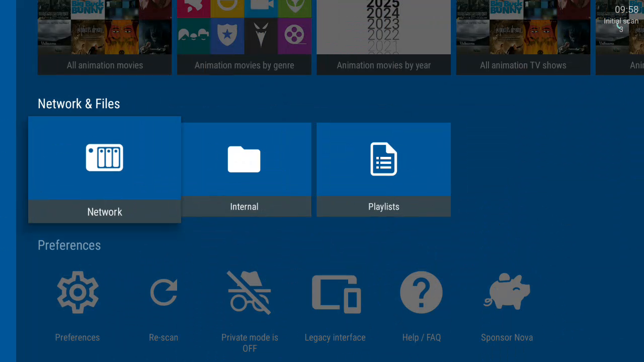Screen dimensions: 644x362
Task: Click the Network & Files heading
Action: coord(79,104)
